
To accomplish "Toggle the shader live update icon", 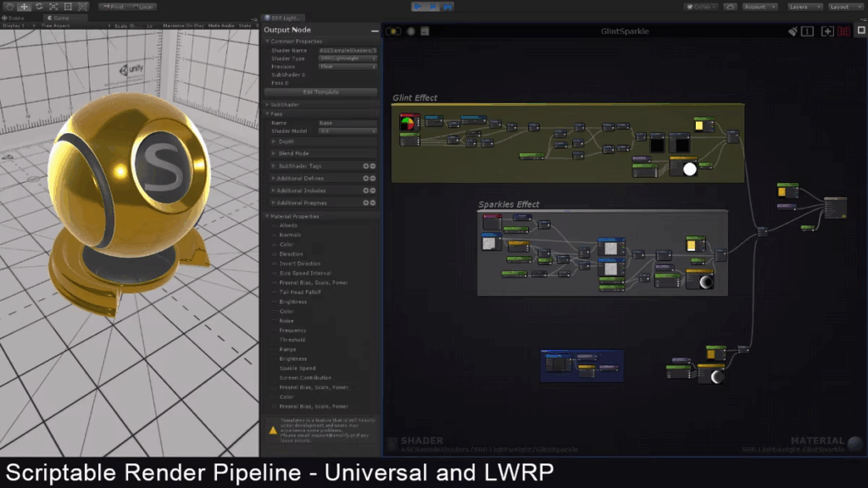I will (393, 31).
